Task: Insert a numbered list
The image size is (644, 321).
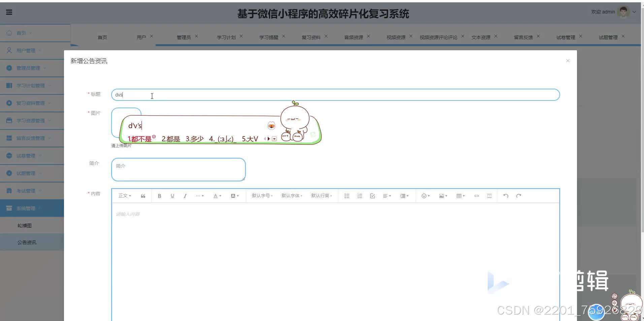Action: pyautogui.click(x=360, y=196)
